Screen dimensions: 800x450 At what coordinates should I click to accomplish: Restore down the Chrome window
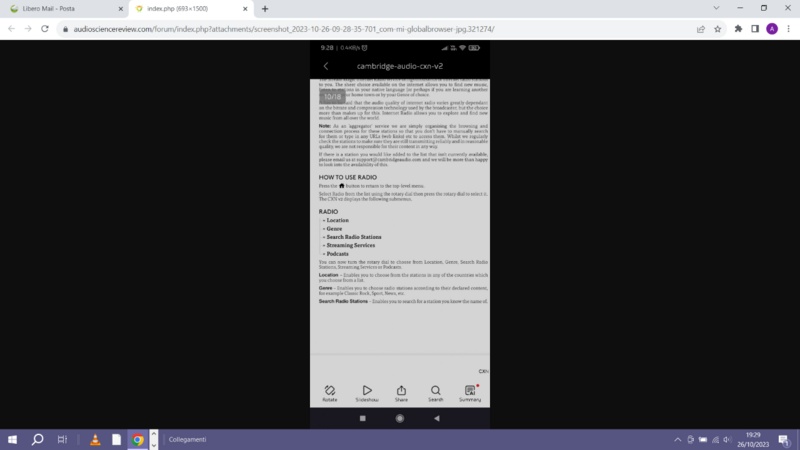764,8
